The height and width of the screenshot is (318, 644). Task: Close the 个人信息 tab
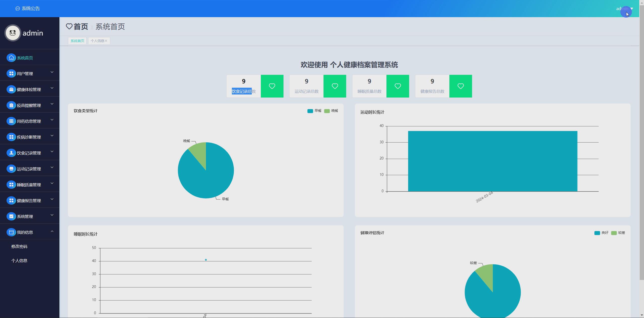(106, 41)
